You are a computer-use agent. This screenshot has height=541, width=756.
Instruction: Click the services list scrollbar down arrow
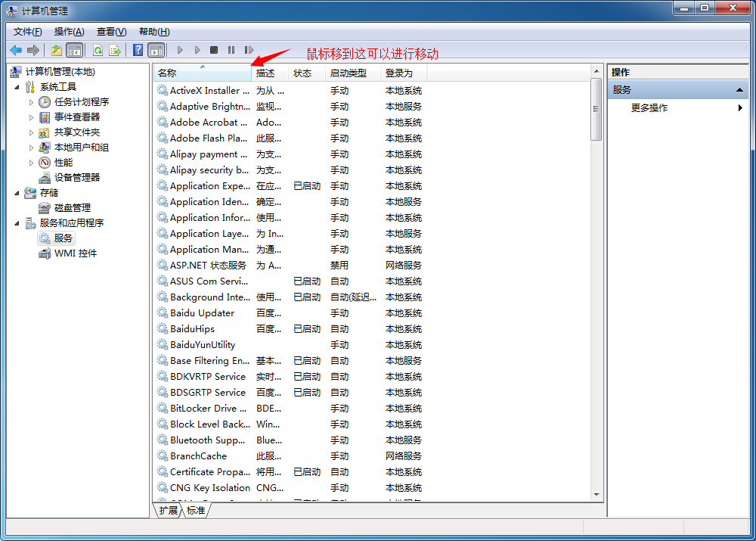coord(596,494)
